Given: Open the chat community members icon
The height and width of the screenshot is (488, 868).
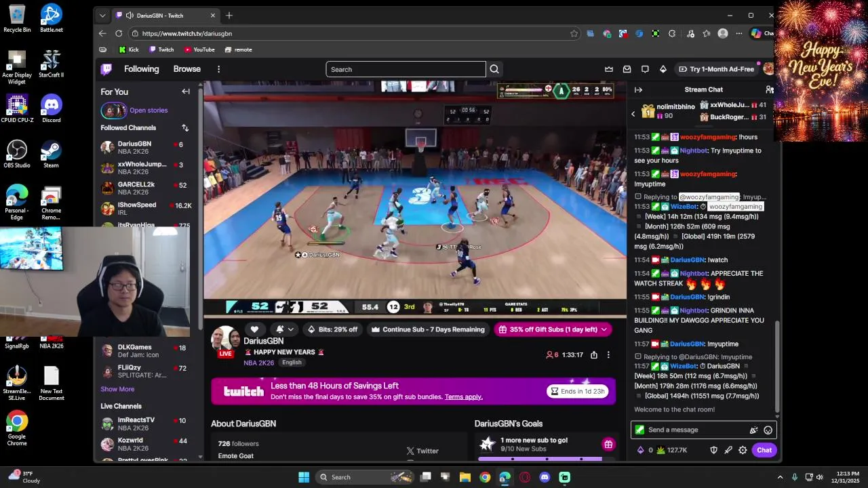Looking at the screenshot, I should point(770,89).
